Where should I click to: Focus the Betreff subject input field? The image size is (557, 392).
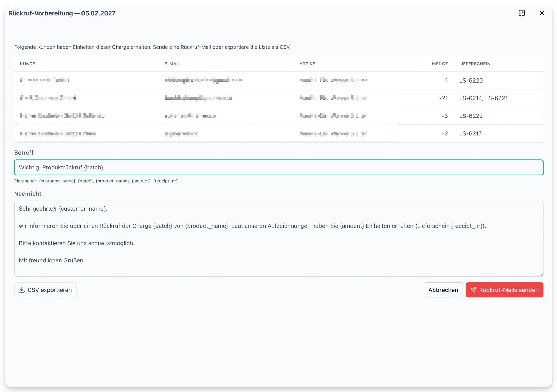click(x=279, y=167)
